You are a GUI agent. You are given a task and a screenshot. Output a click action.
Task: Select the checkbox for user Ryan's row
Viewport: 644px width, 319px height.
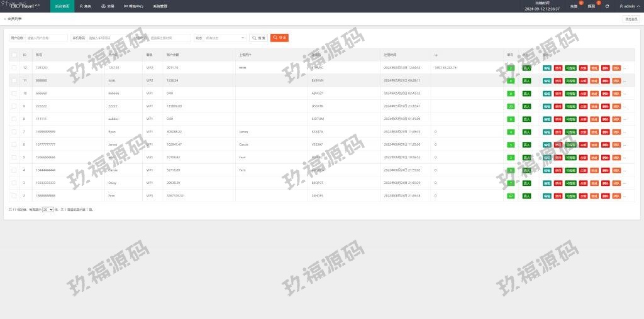tap(14, 132)
